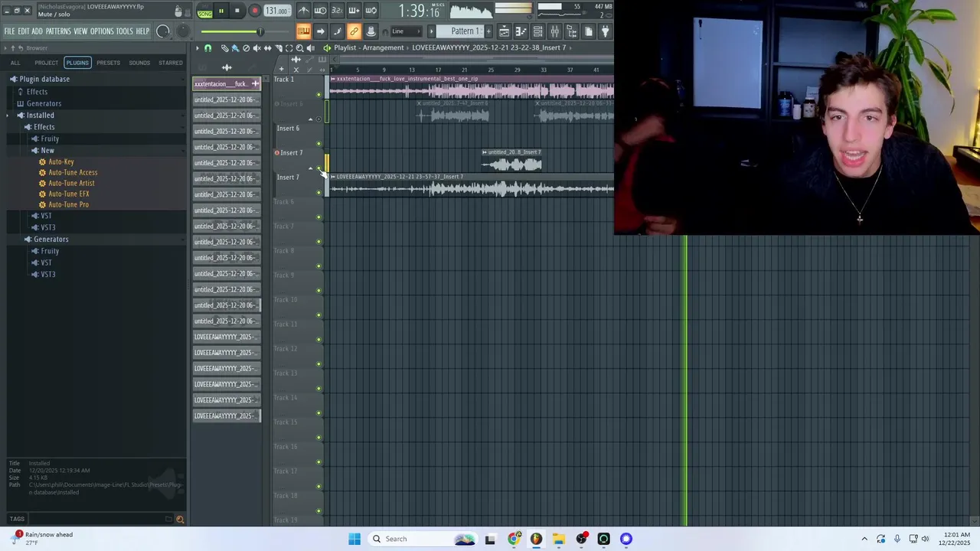
Task: Add a new pattern with plus button
Action: (x=488, y=31)
